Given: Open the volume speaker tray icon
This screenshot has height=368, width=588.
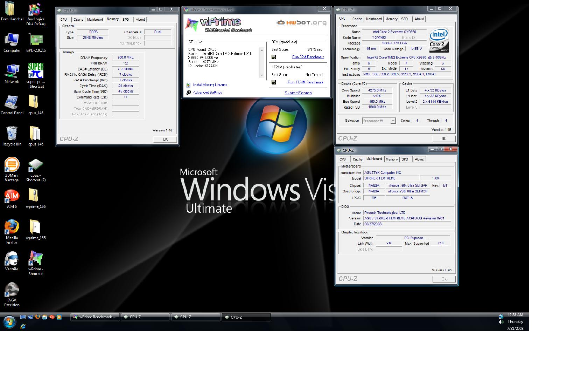Looking at the screenshot, I should tap(501, 322).
